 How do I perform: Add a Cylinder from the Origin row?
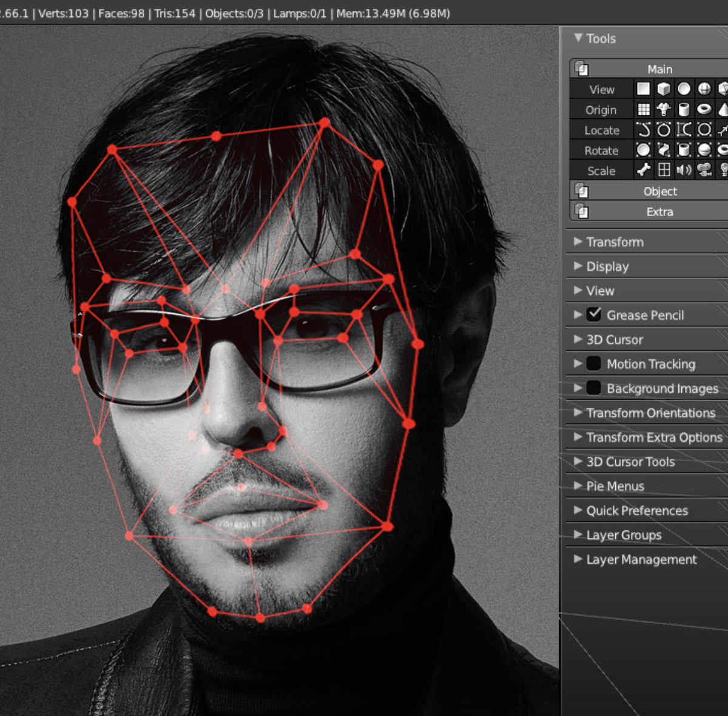(684, 110)
